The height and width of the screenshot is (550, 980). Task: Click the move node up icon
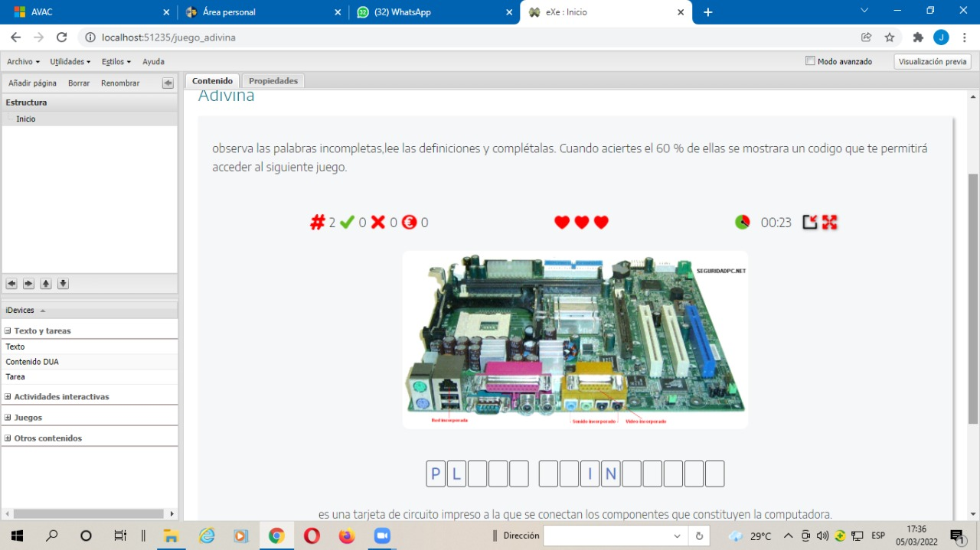point(46,284)
